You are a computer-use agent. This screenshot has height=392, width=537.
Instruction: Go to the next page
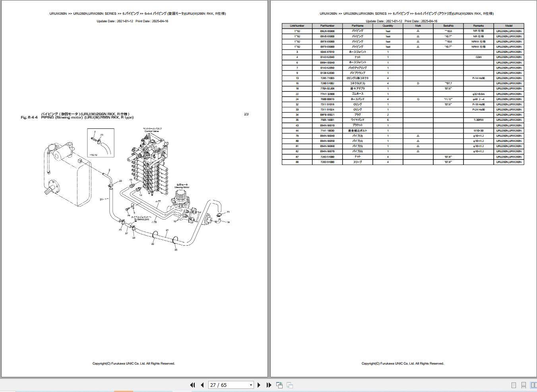[x=259, y=385]
